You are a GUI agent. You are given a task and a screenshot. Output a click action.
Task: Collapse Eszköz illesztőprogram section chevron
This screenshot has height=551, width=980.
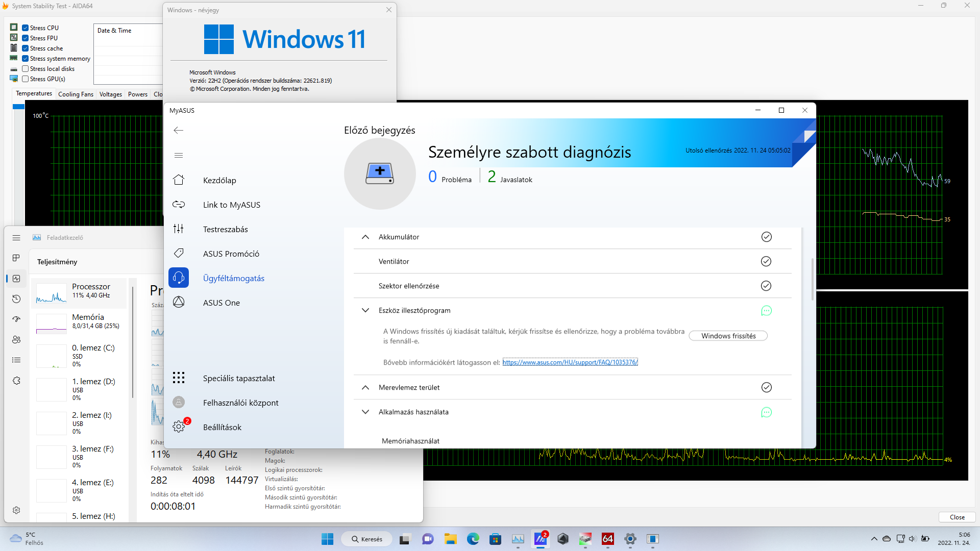pos(365,310)
